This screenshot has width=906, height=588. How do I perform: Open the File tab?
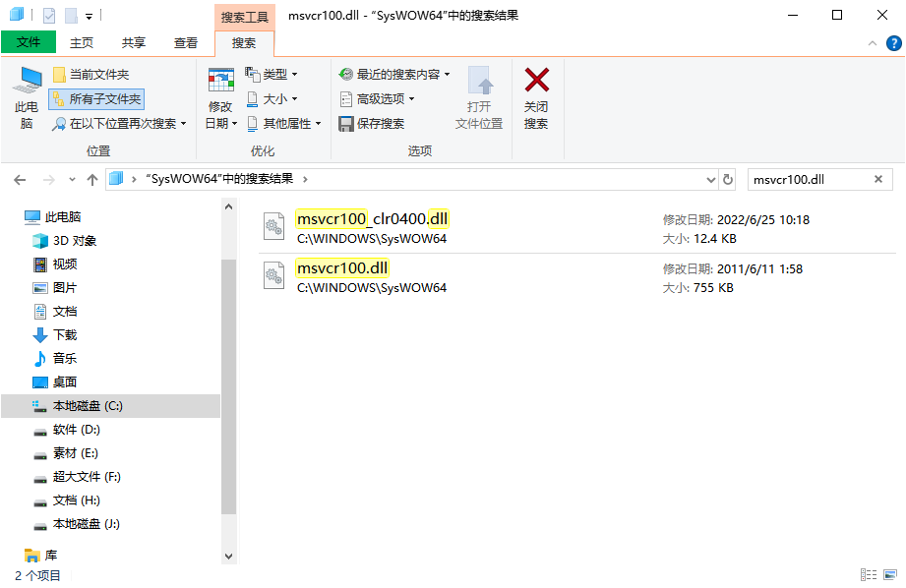[29, 41]
